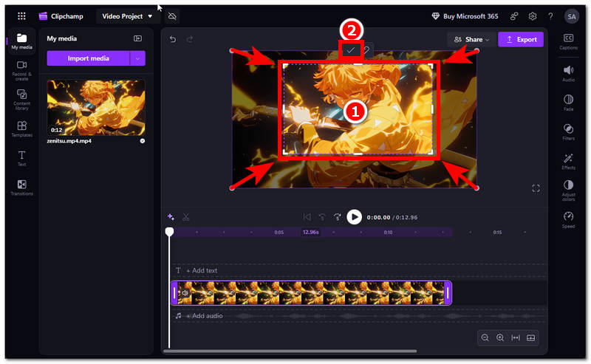Mute the clip audio on timeline

tap(185, 293)
